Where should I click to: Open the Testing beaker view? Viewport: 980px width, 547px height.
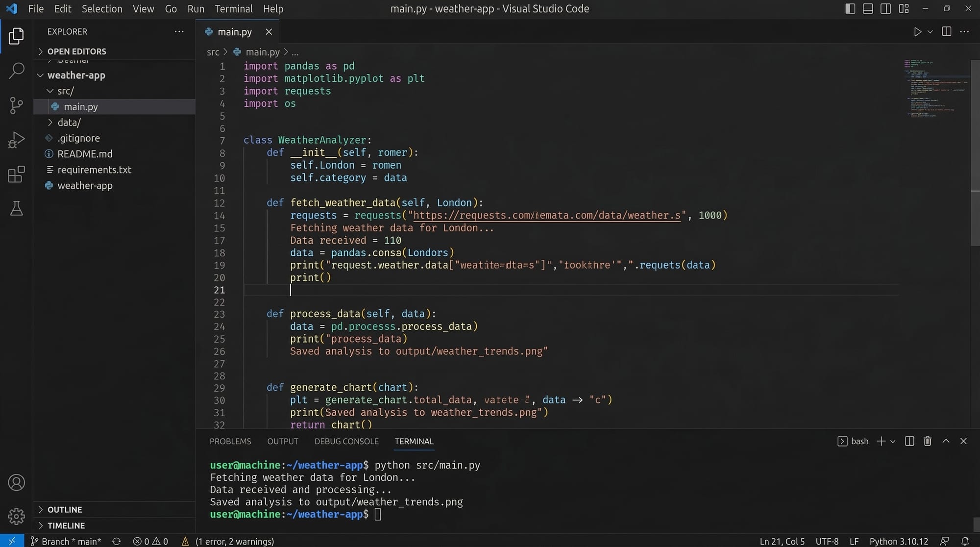pyautogui.click(x=16, y=209)
